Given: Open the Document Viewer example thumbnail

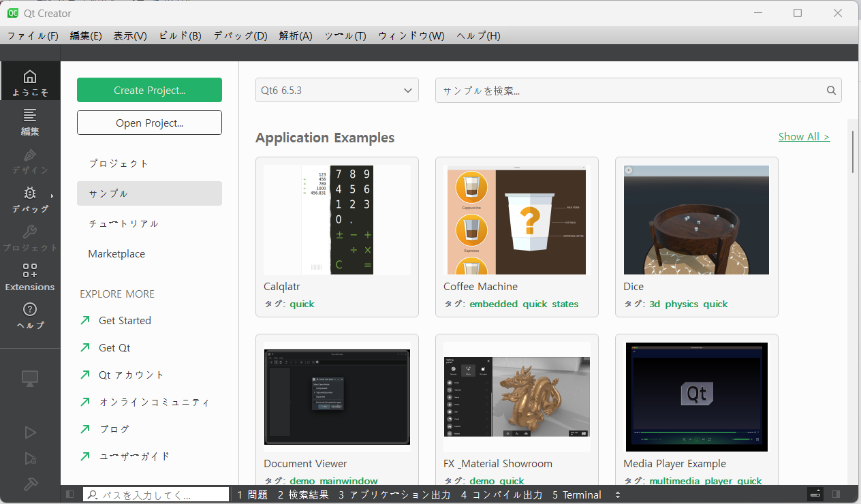Looking at the screenshot, I should [337, 396].
